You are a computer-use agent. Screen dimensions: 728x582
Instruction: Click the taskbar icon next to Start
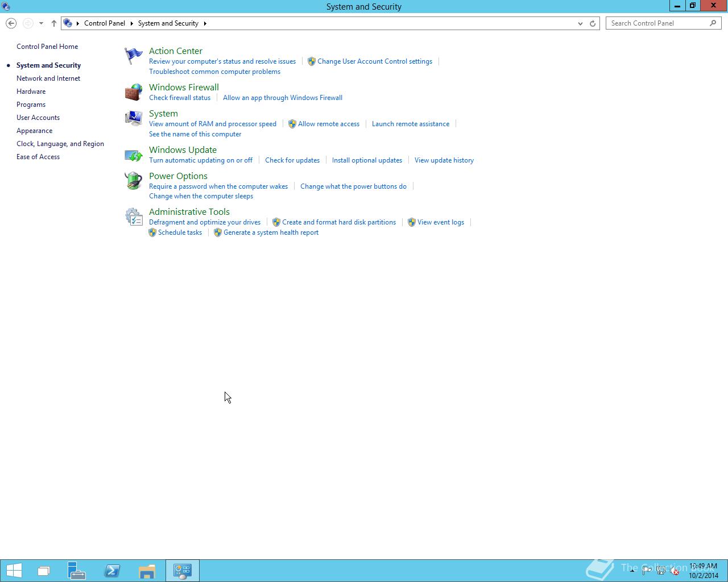tap(43, 571)
